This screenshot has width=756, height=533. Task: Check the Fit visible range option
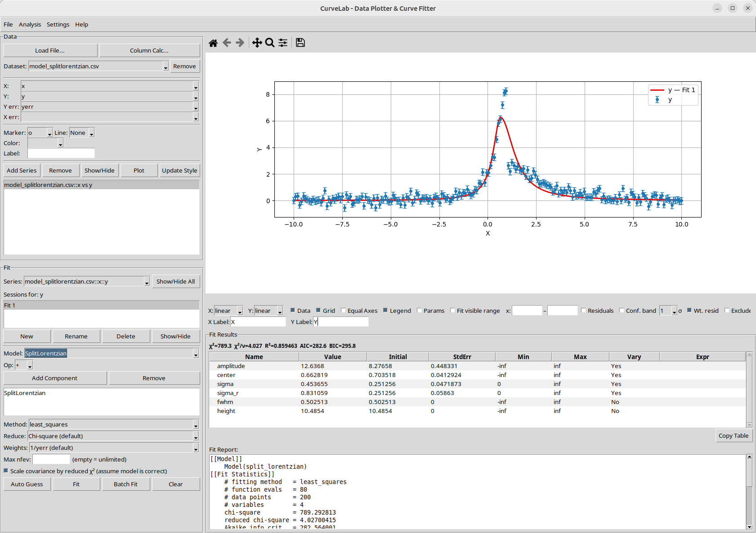[453, 311]
